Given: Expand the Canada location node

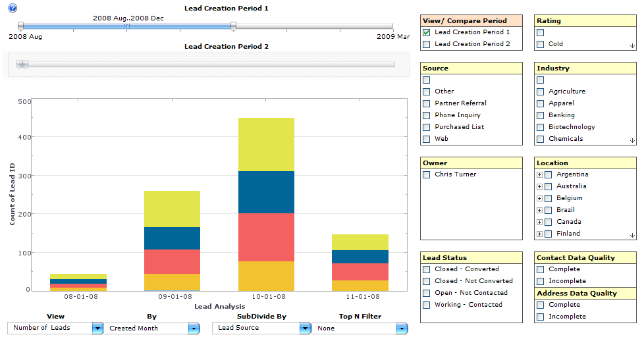Looking at the screenshot, I should coord(539,222).
